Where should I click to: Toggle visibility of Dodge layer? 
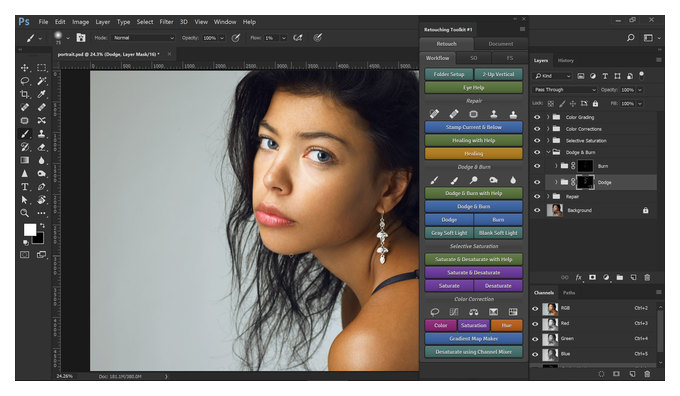pos(537,183)
